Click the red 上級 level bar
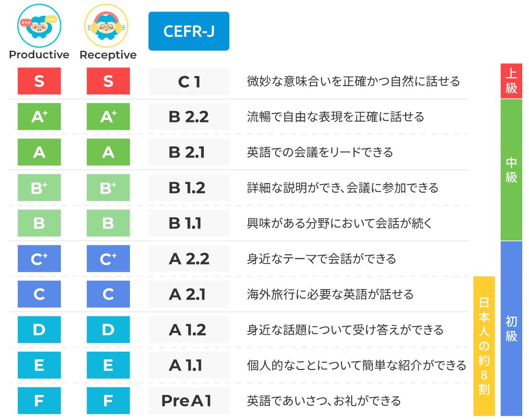Screen dimensions: 529x420 512,81
